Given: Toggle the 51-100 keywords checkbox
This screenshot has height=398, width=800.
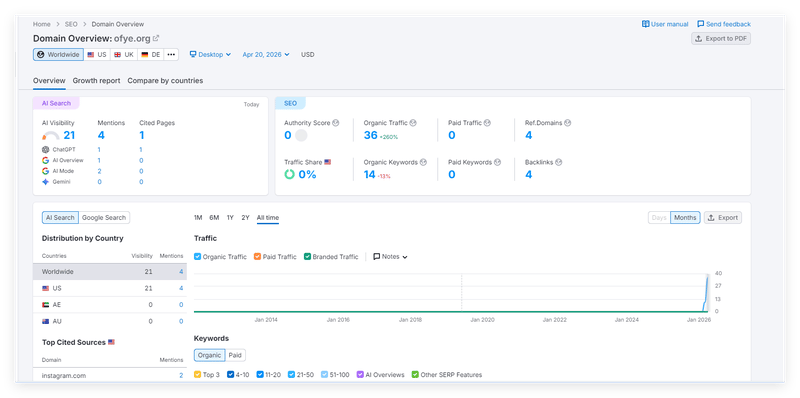Looking at the screenshot, I should [x=324, y=375].
